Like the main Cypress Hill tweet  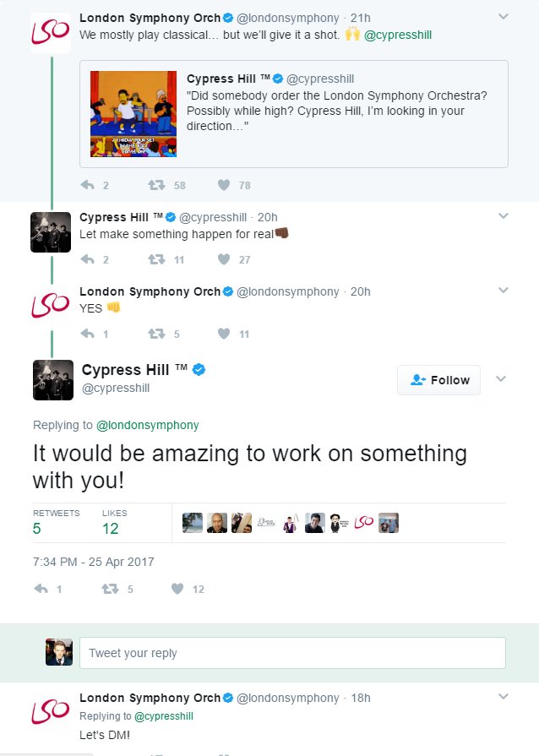point(177,589)
